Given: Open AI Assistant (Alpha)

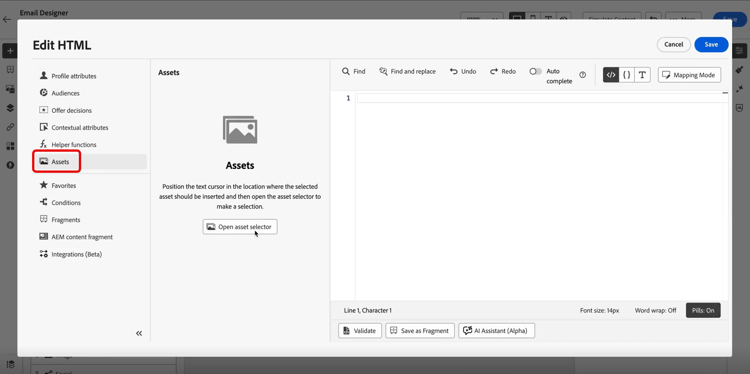Looking at the screenshot, I should (x=496, y=330).
